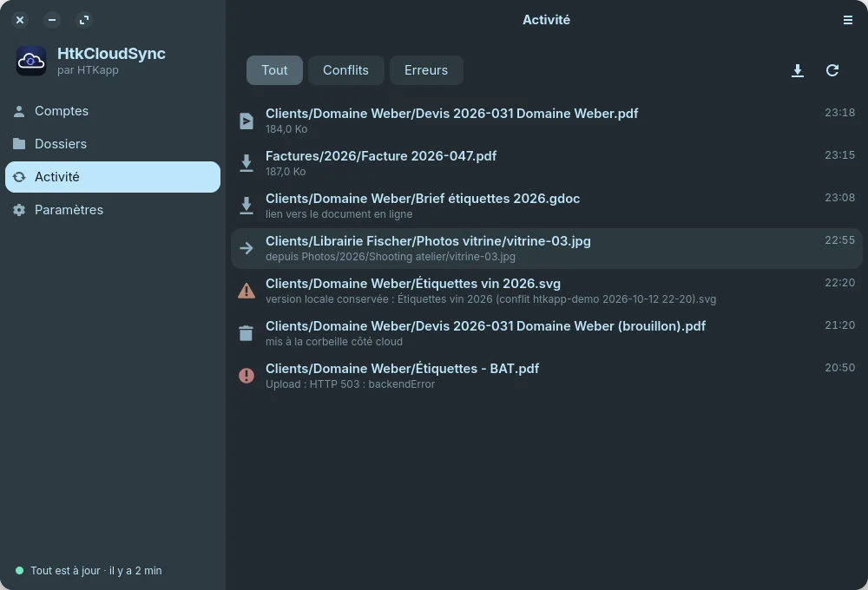The image size is (868, 590).
Task: Filter activity by Erreurs
Action: [x=426, y=70]
